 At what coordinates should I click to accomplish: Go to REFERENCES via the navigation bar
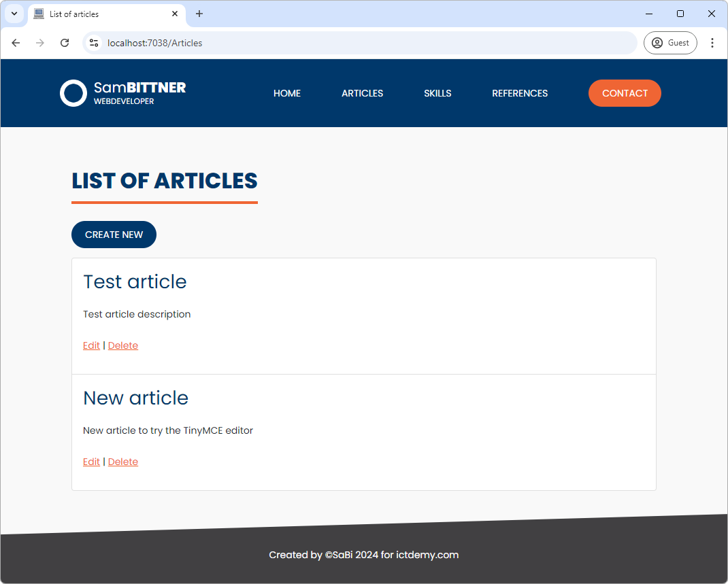[x=520, y=93]
